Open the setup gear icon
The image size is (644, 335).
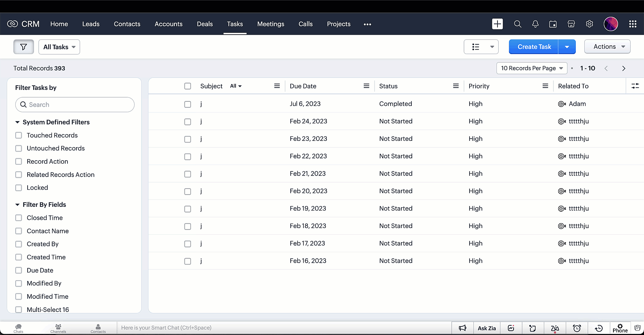(589, 24)
